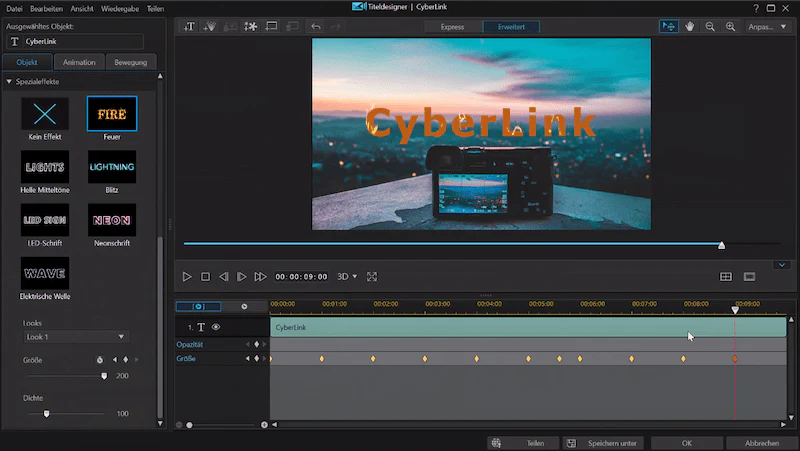Click the insert text tool icon
800x451 pixels.
[x=189, y=27]
